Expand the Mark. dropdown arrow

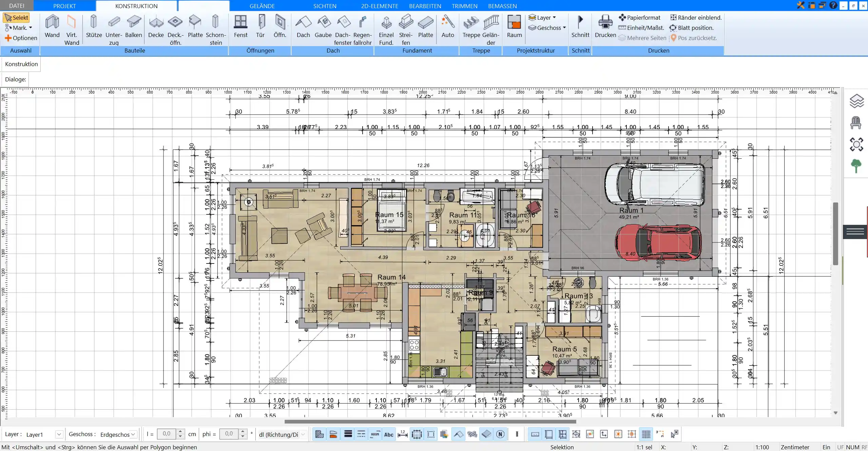coord(31,28)
